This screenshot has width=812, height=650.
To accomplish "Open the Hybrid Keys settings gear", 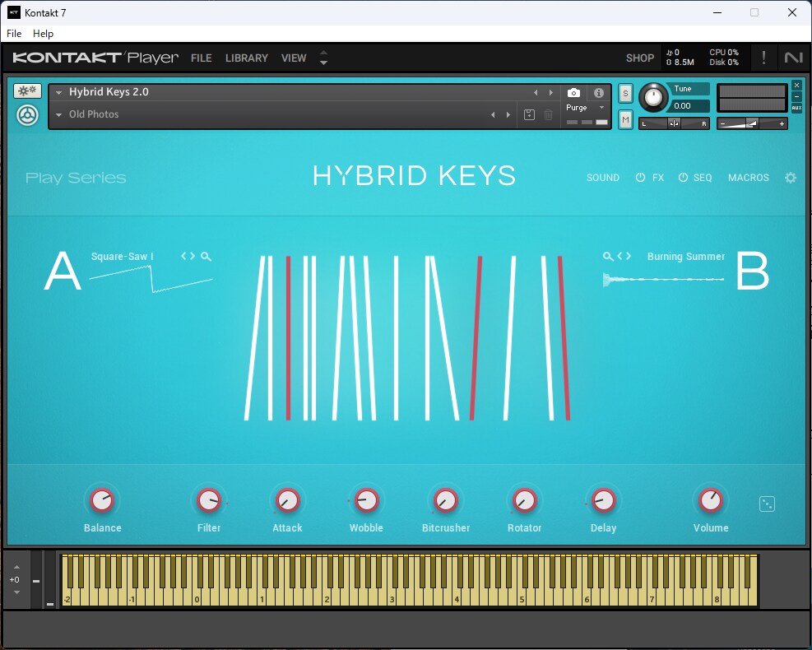I will [x=791, y=178].
